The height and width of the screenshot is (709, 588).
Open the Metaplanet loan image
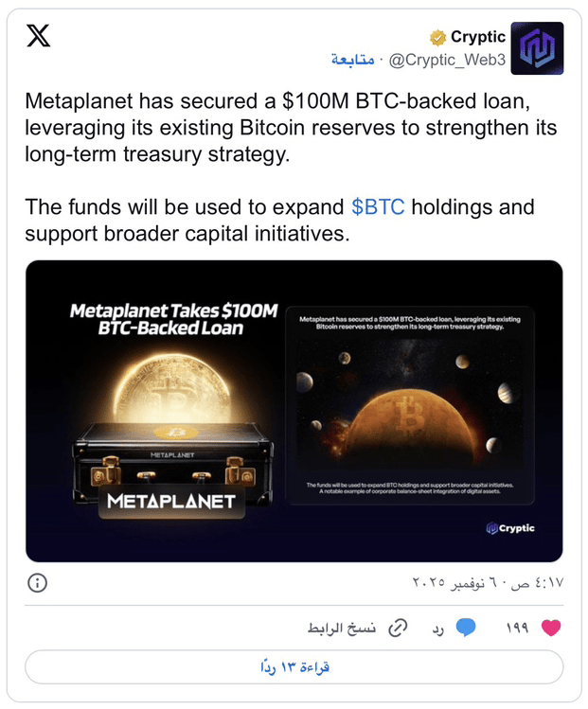(294, 411)
